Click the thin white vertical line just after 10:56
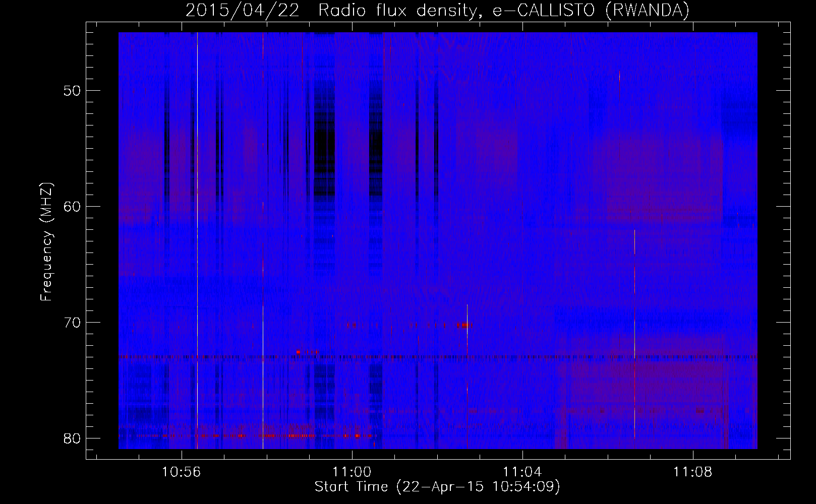The image size is (816, 504). click(197, 240)
